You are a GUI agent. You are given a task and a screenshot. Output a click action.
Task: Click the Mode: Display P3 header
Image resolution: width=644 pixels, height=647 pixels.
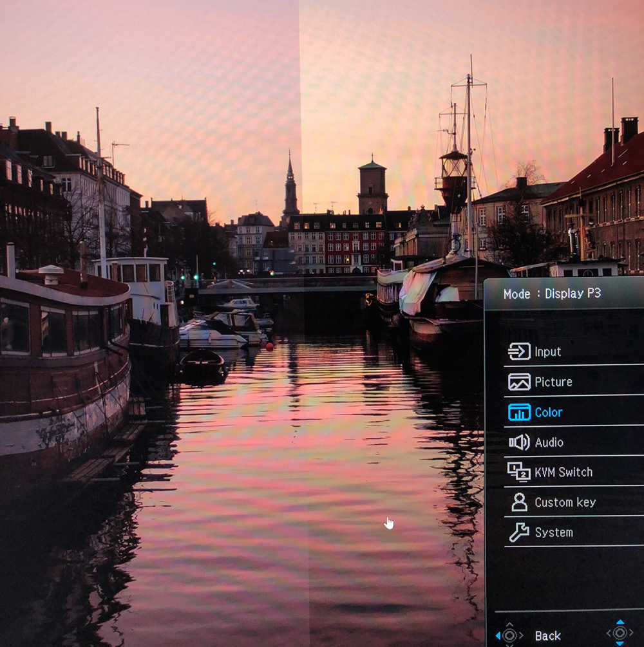tap(552, 294)
